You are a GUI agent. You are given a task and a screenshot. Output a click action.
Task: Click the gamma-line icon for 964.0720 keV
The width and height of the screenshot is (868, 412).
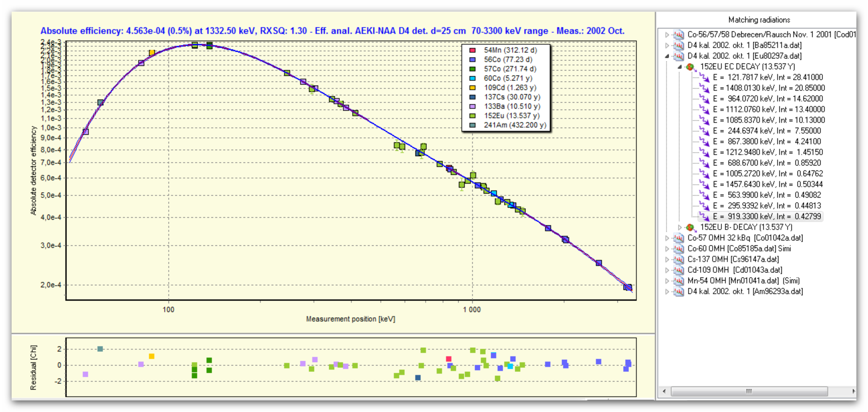pos(704,99)
